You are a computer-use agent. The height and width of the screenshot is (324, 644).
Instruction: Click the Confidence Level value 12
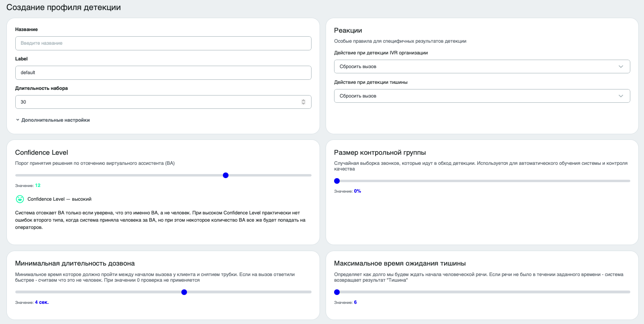[x=38, y=185]
